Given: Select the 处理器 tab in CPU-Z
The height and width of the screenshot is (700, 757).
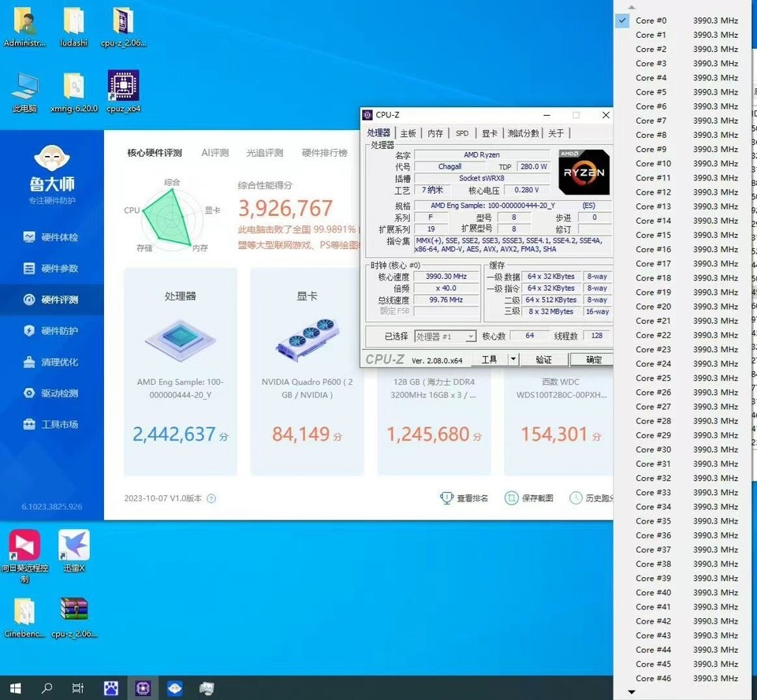Looking at the screenshot, I should [x=378, y=132].
